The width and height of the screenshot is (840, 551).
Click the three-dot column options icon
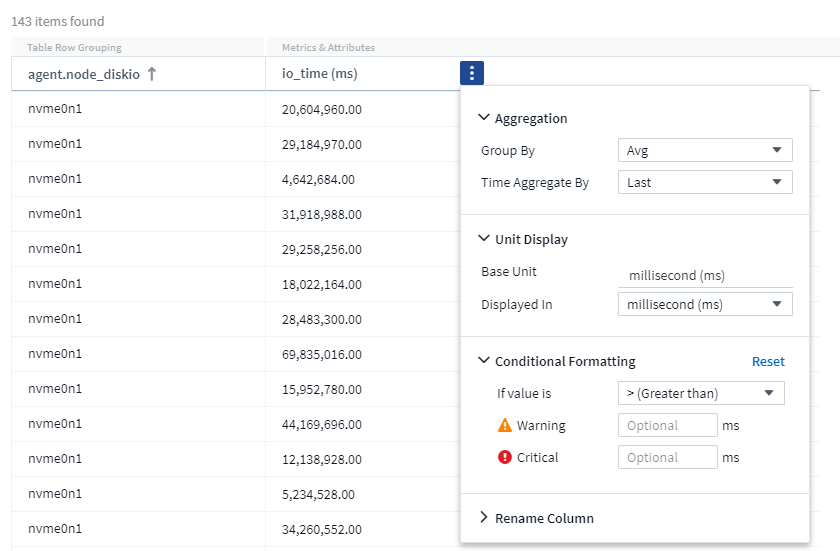472,73
